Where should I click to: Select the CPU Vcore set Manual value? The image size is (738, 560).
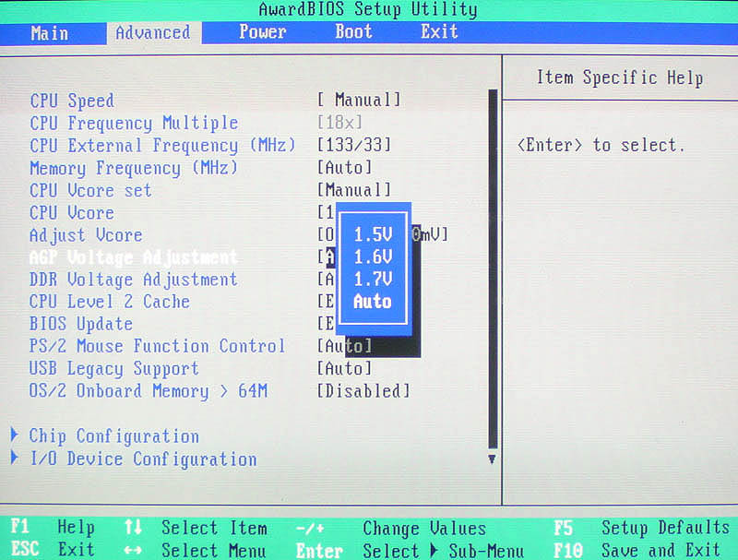[x=354, y=190]
